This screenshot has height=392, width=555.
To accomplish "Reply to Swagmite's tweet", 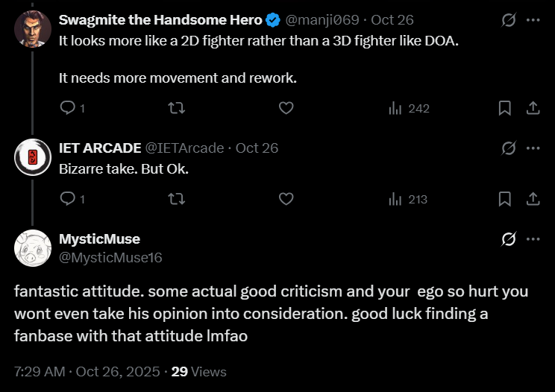I will click(x=67, y=109).
